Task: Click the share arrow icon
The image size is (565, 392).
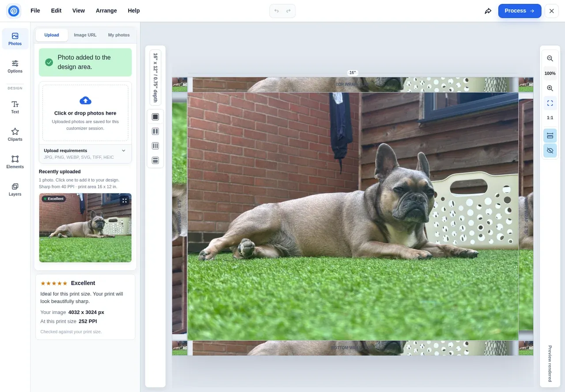Action: [488, 11]
